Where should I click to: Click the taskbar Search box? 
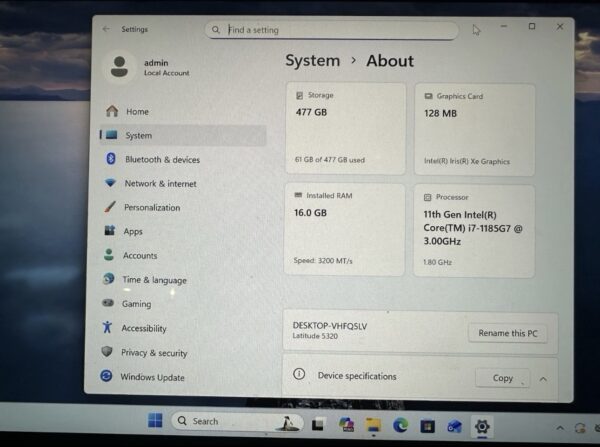237,421
